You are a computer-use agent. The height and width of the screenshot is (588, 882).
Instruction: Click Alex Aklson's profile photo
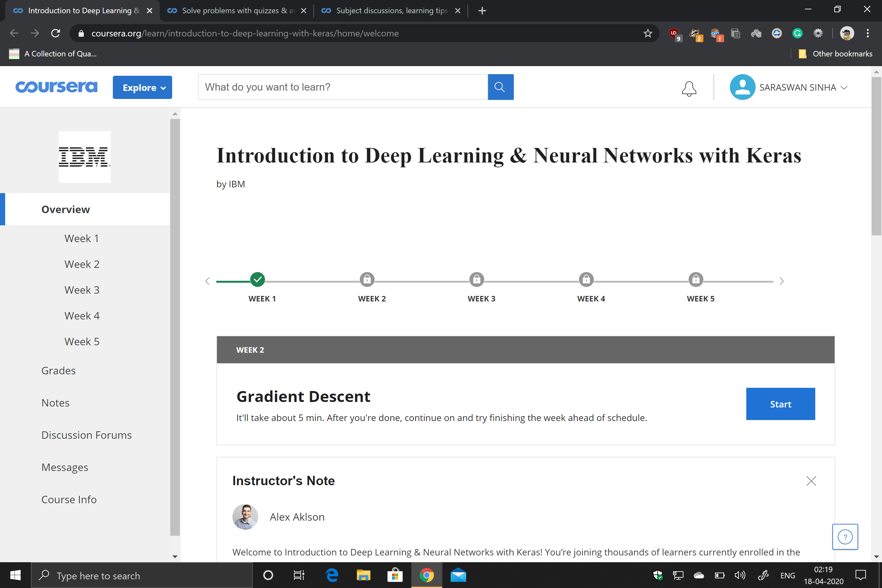pyautogui.click(x=245, y=517)
